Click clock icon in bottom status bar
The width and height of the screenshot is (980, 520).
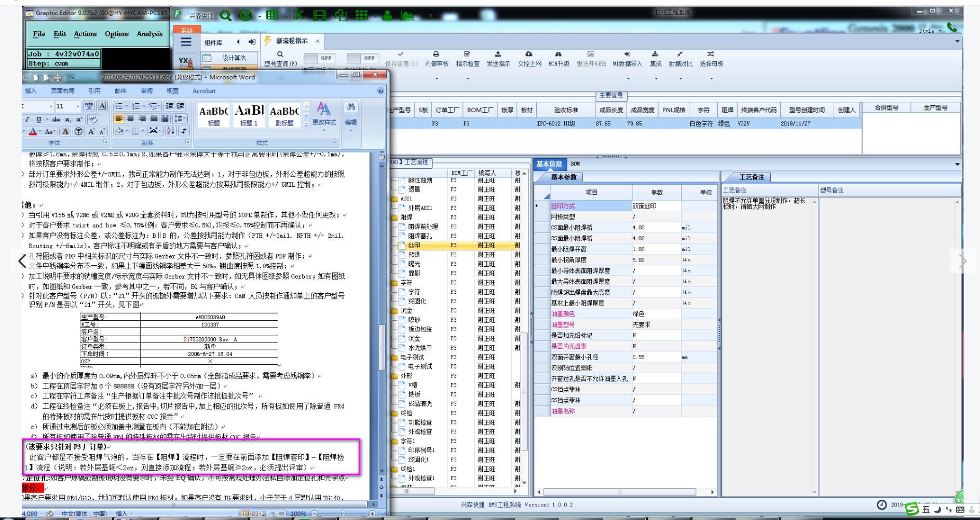[881, 504]
